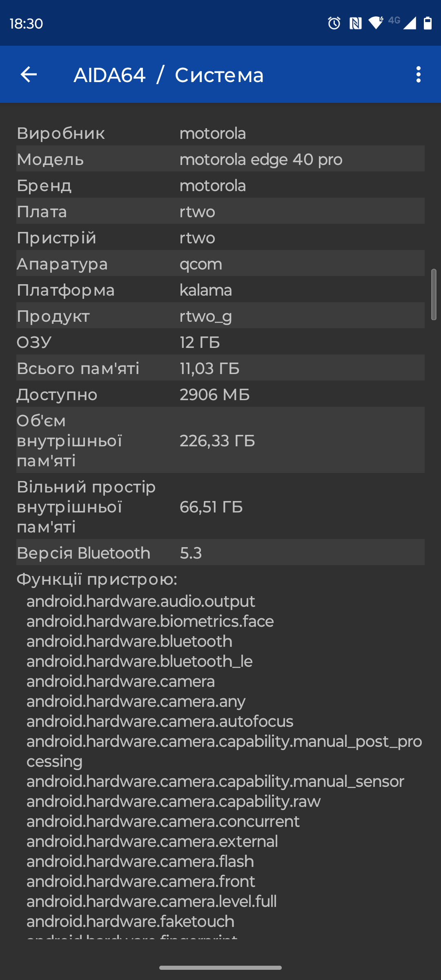Tap the Wi-Fi signal icon
Viewport: 441px width, 980px height.
(376, 23)
